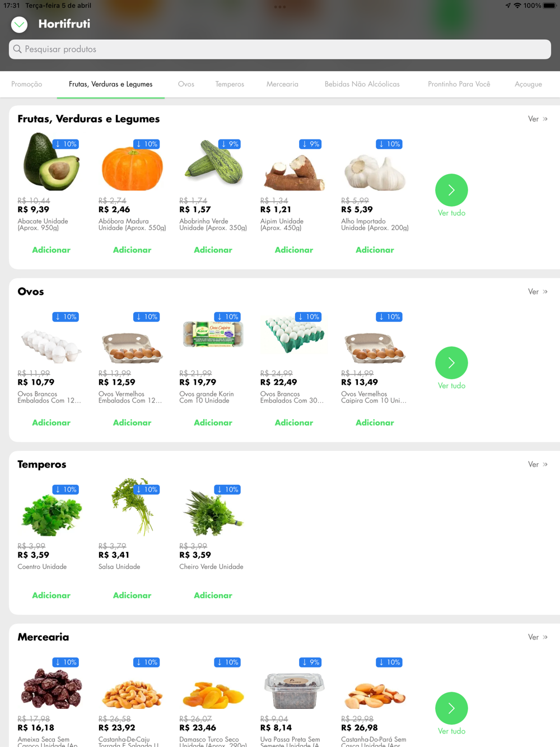The height and width of the screenshot is (747, 560).
Task: Focus the Pesquisar produtos search field
Action: pyautogui.click(x=280, y=49)
